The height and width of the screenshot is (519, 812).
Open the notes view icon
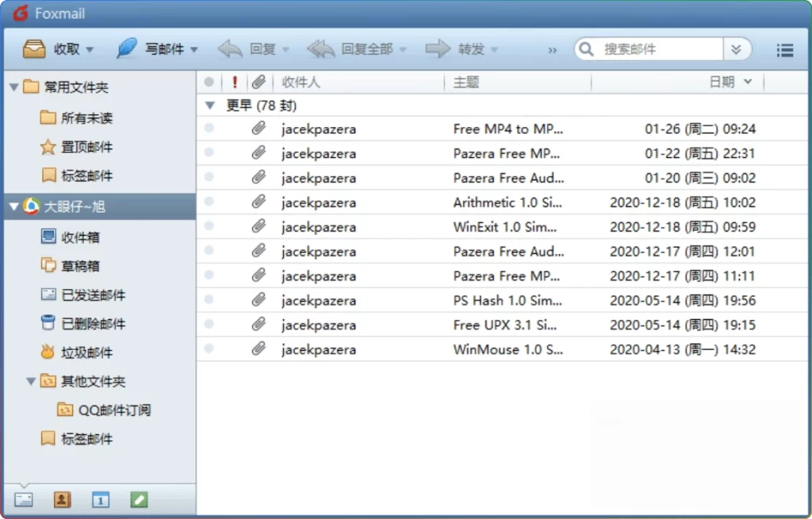pyautogui.click(x=138, y=500)
